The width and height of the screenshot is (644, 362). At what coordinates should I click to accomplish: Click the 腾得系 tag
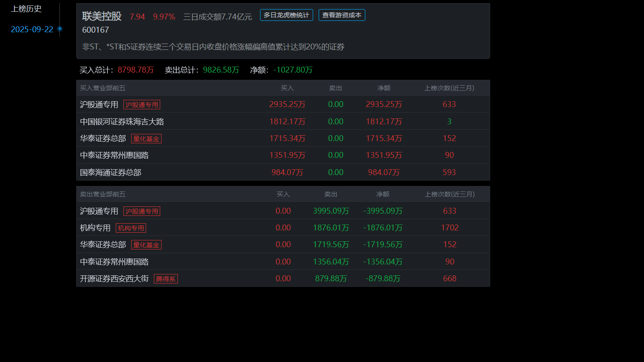(166, 279)
